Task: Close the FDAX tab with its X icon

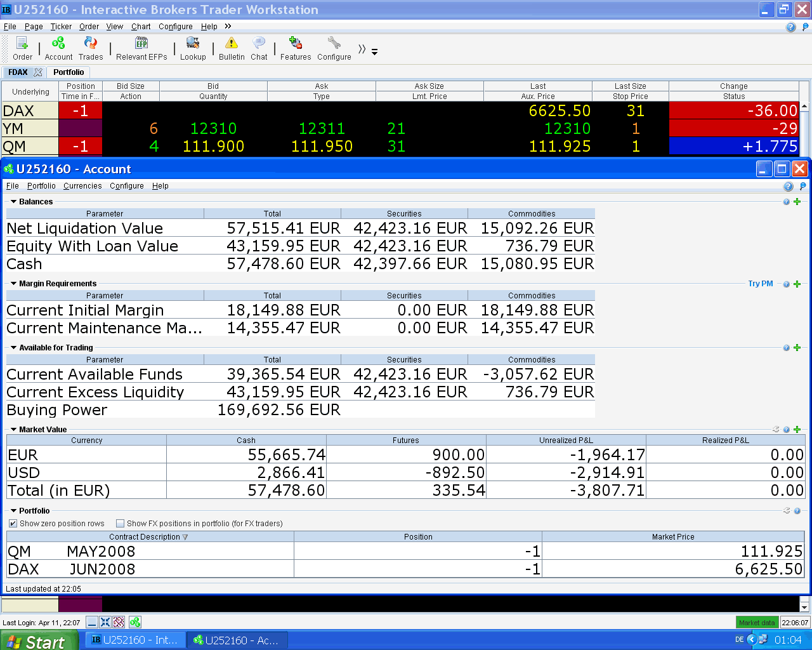Action: pos(38,72)
